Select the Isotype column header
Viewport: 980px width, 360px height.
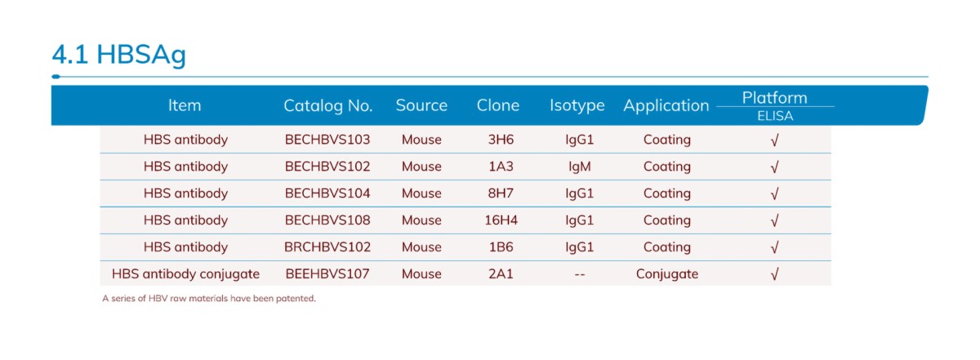(x=577, y=105)
